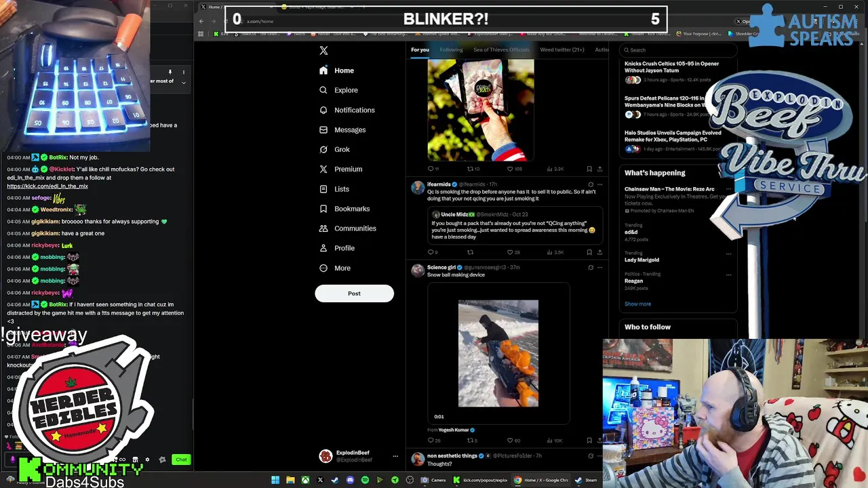The width and height of the screenshot is (868, 488).
Task: Open Windows Start menu
Action: (275, 481)
